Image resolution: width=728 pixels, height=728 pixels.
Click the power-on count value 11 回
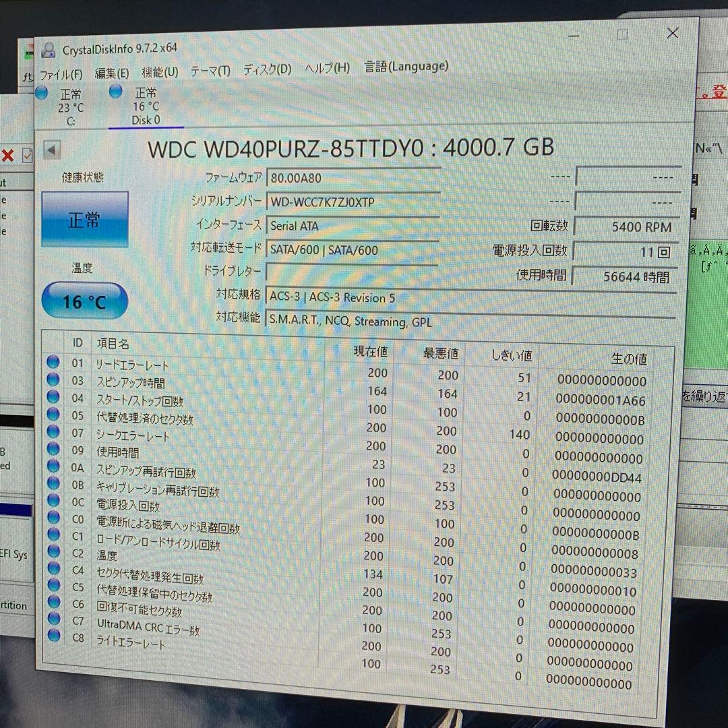click(626, 251)
